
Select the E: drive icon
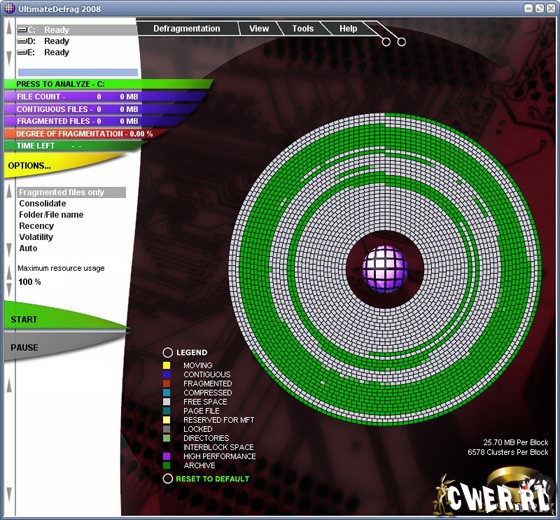point(22,52)
